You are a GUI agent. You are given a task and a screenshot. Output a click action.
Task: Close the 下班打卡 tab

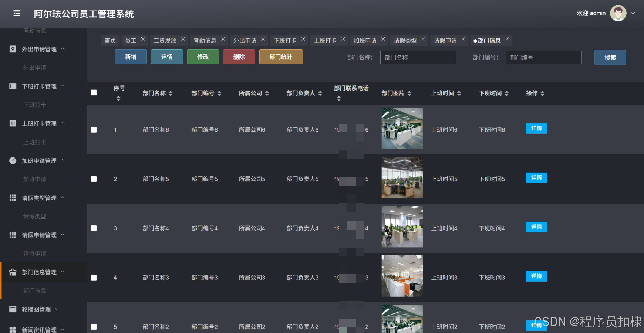point(303,39)
